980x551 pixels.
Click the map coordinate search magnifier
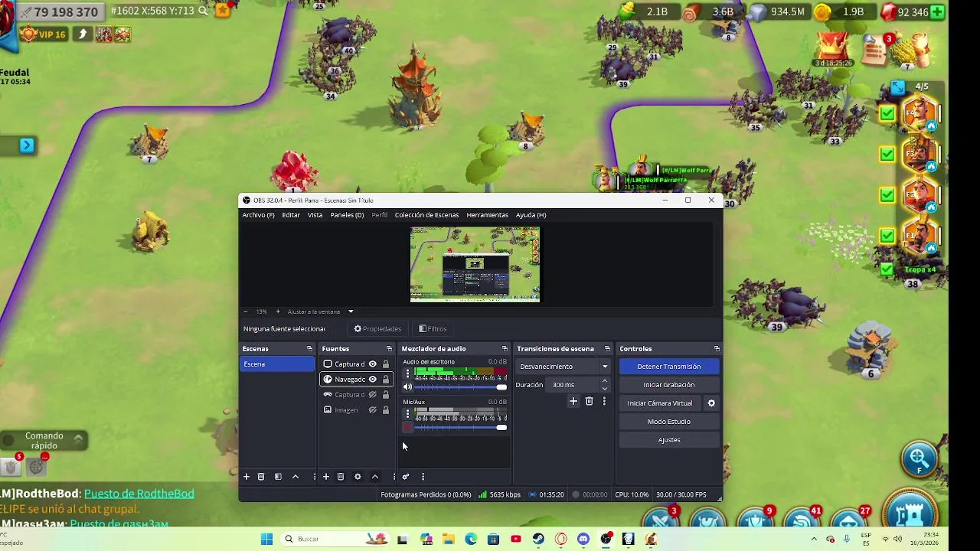pos(203,11)
